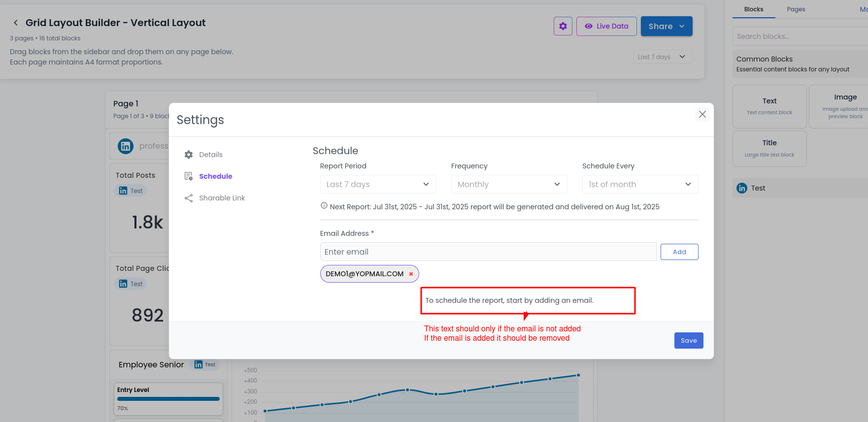Screen dimensions: 868x422
Task: Close the Settings dialog
Action: (x=702, y=114)
